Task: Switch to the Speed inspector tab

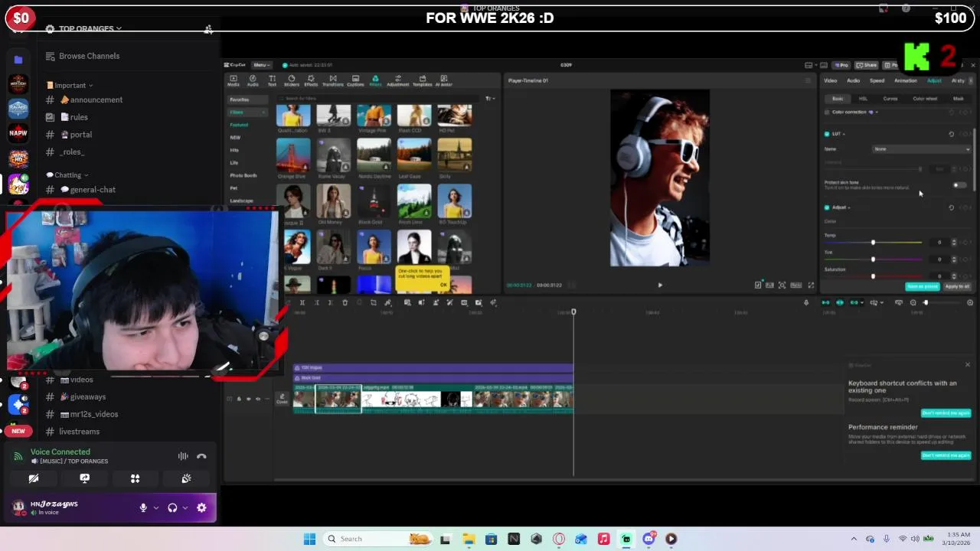Action: coord(877,80)
